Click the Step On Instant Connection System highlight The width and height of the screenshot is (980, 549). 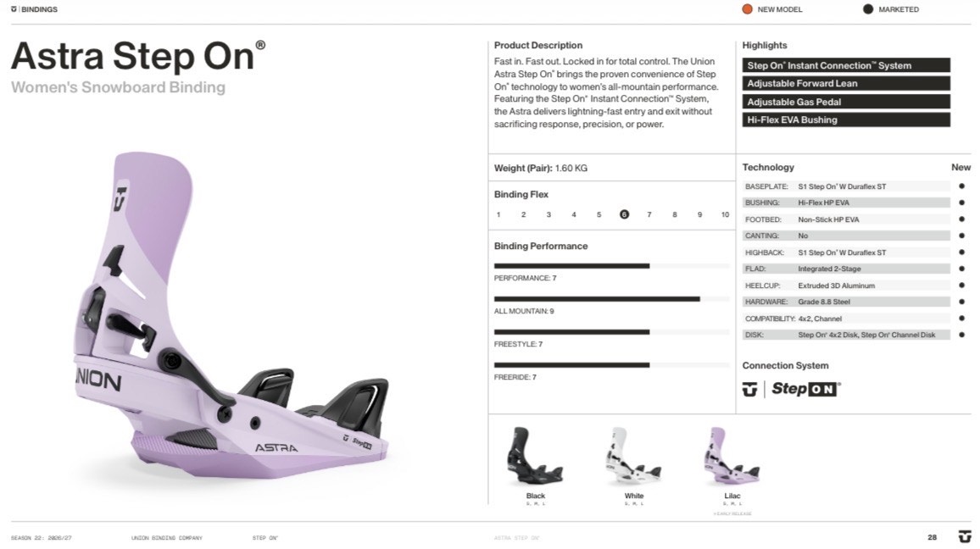coord(846,65)
